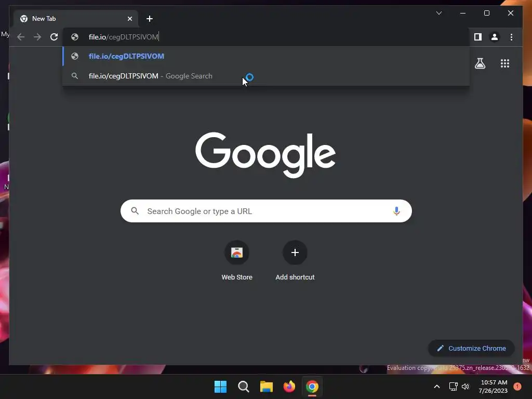Open Chrome's three-dot menu
This screenshot has width=532, height=399.
click(x=511, y=37)
